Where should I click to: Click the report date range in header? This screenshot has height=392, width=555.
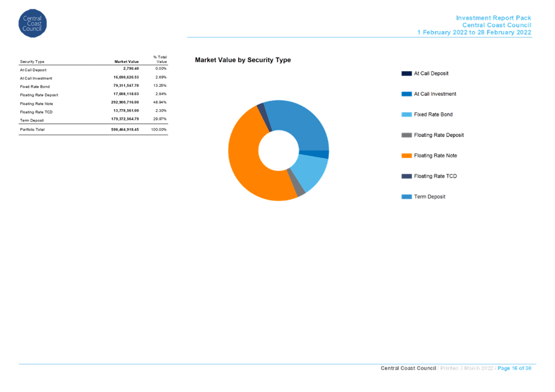pos(474,32)
